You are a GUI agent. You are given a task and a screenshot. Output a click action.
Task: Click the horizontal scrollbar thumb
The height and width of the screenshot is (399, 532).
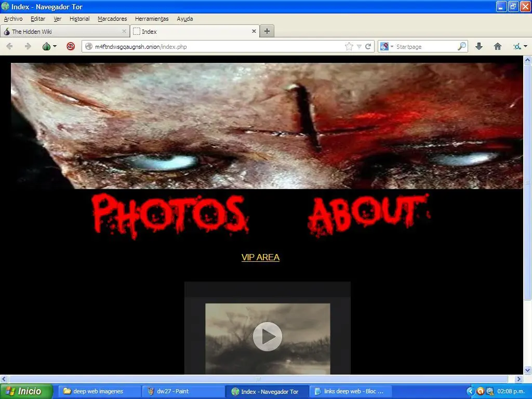click(258, 379)
